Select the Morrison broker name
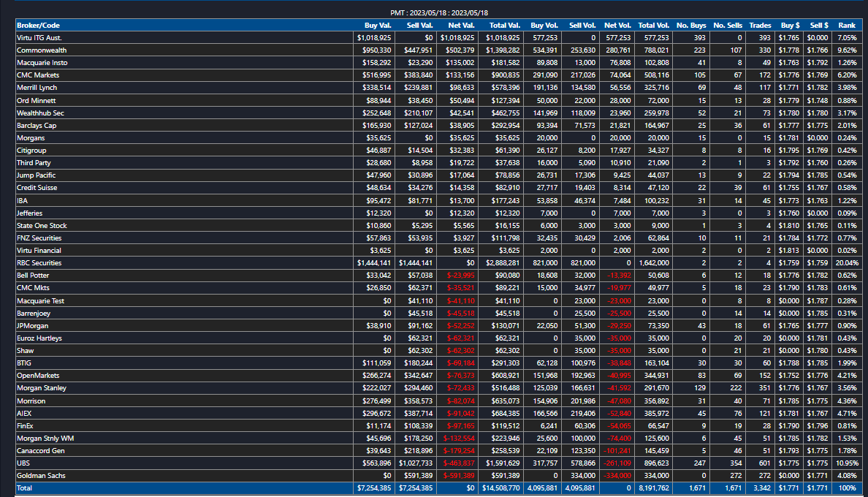Image resolution: width=868 pixels, height=497 pixels. pyautogui.click(x=31, y=401)
